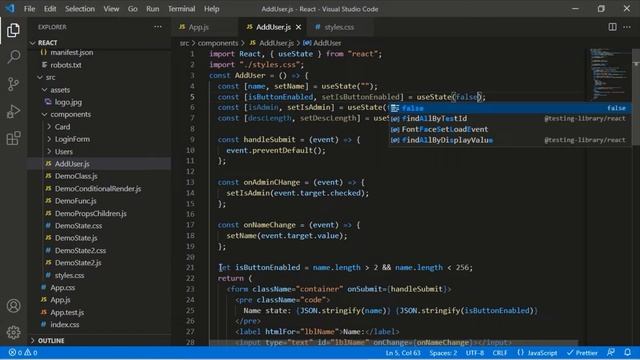This screenshot has height=360, width=640.
Task: Open the File menu
Action: pos(29,9)
